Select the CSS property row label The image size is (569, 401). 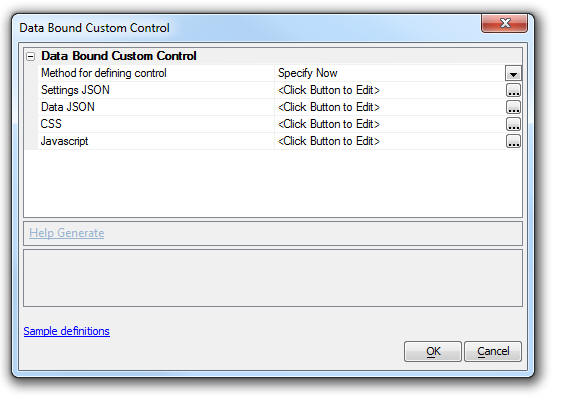(51, 124)
